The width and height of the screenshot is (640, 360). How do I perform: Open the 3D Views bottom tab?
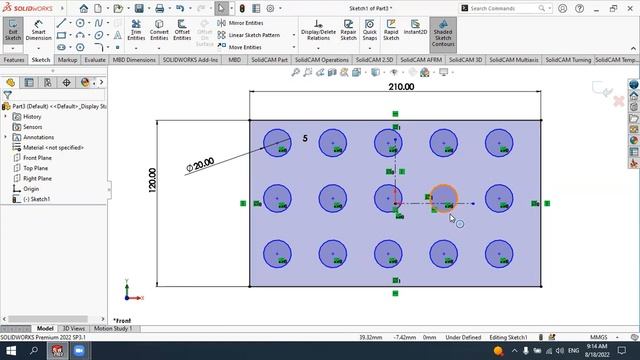point(73,329)
